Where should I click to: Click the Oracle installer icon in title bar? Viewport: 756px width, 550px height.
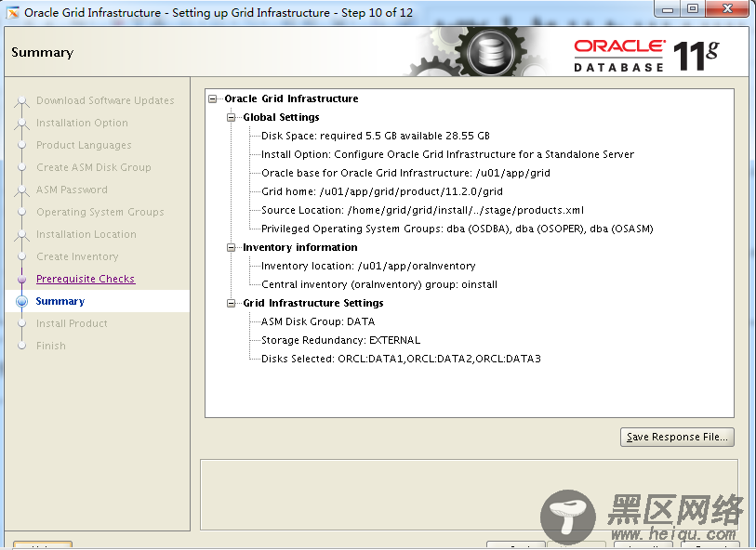pos(13,12)
